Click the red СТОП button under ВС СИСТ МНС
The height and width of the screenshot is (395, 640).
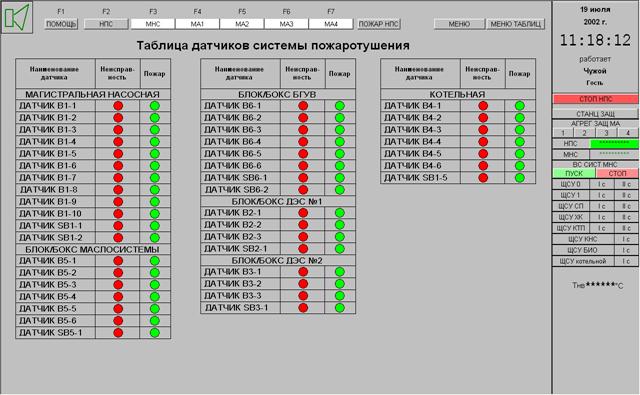coord(617,173)
